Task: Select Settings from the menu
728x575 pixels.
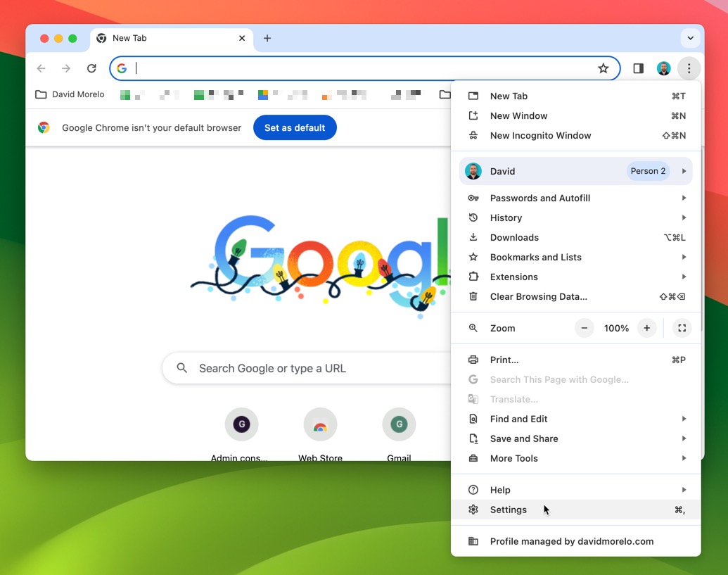Action: coord(508,510)
